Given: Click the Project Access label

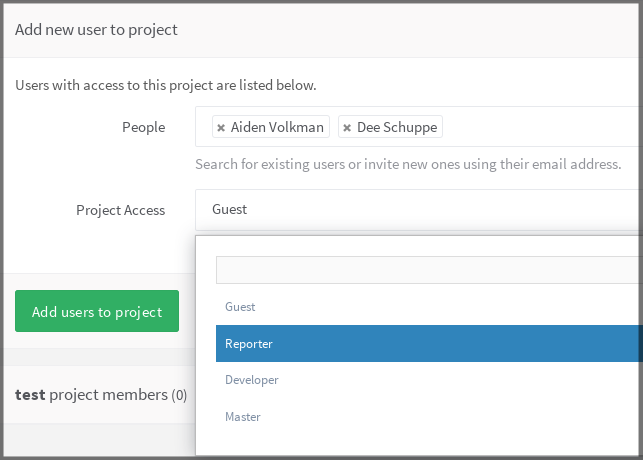Looking at the screenshot, I should point(120,210).
